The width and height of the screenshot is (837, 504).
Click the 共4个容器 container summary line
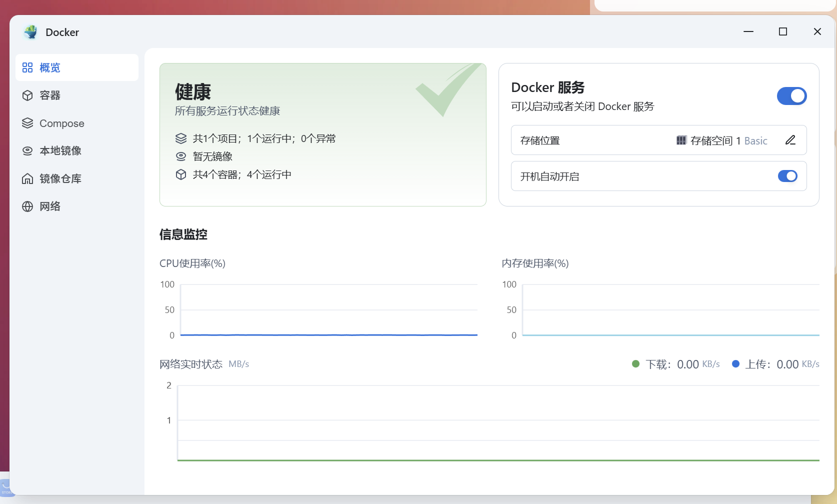tap(242, 174)
